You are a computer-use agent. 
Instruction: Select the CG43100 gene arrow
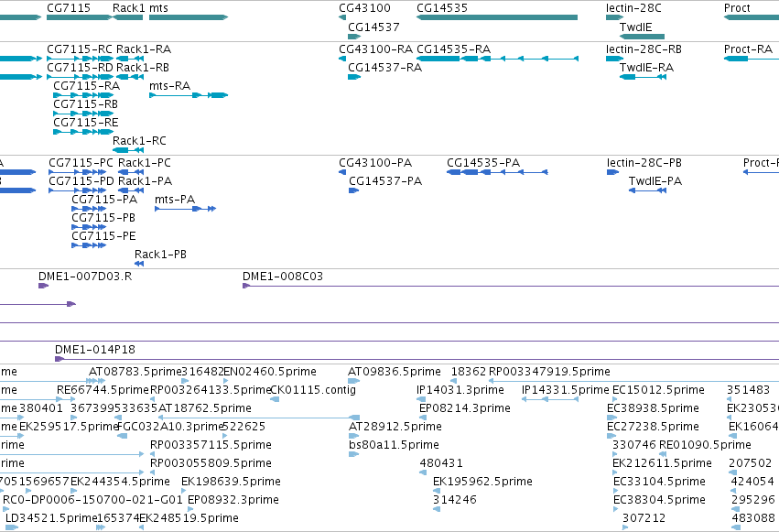tap(342, 17)
